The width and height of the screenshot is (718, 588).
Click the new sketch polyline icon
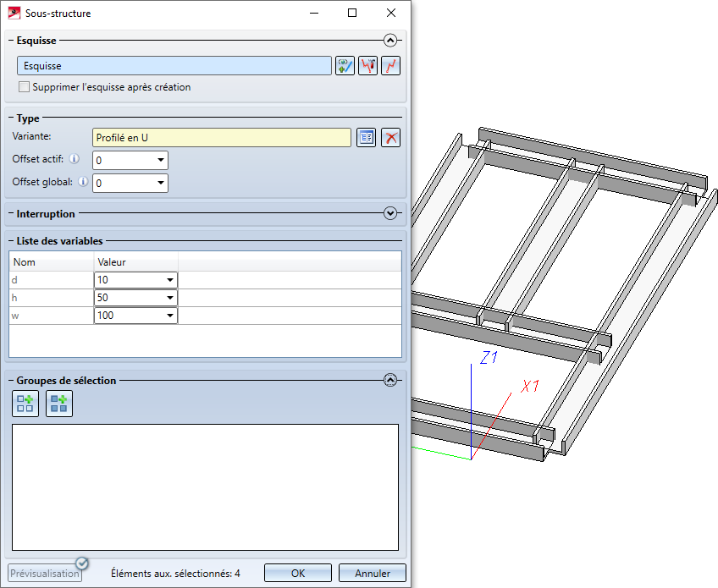pyautogui.click(x=390, y=66)
